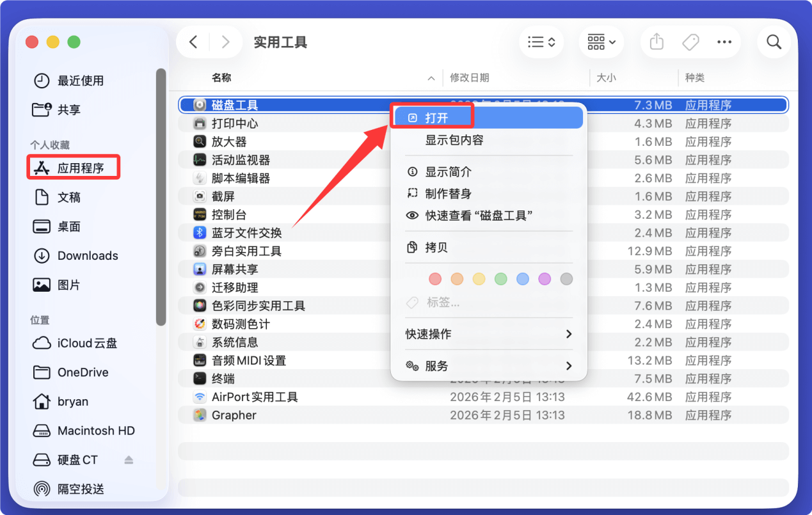Select iCloud云盘 in the sidebar

pyautogui.click(x=72, y=343)
